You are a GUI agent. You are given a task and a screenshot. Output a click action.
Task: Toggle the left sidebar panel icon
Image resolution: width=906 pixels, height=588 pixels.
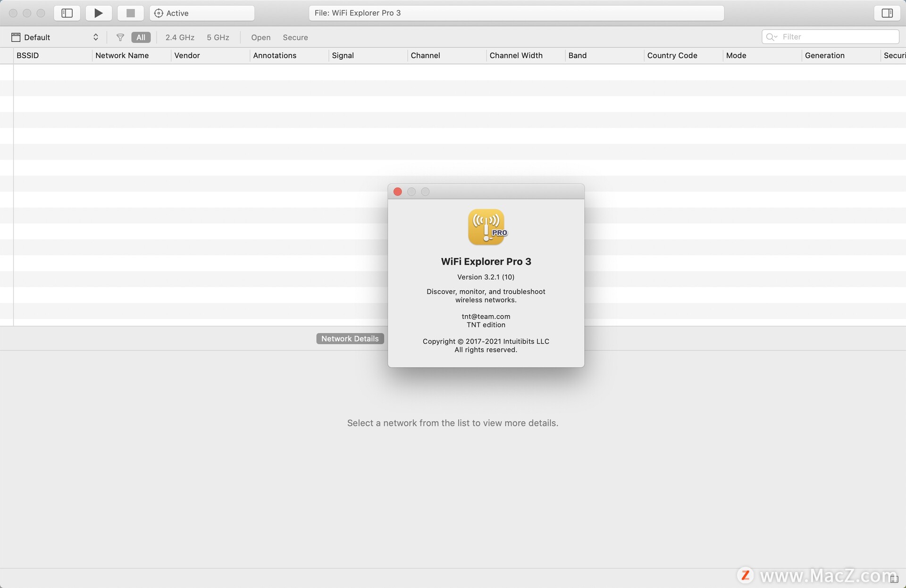[x=67, y=13]
